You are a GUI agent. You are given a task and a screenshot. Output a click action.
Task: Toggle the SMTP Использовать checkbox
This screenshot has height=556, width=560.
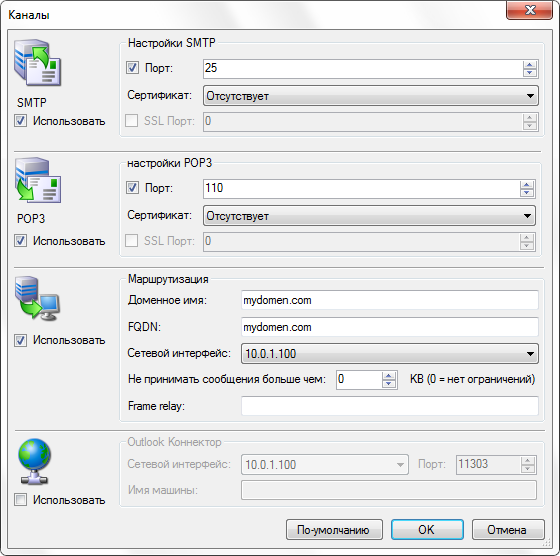click(20, 121)
